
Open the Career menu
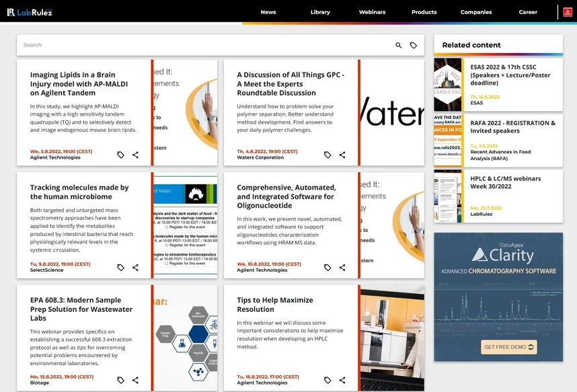point(528,12)
